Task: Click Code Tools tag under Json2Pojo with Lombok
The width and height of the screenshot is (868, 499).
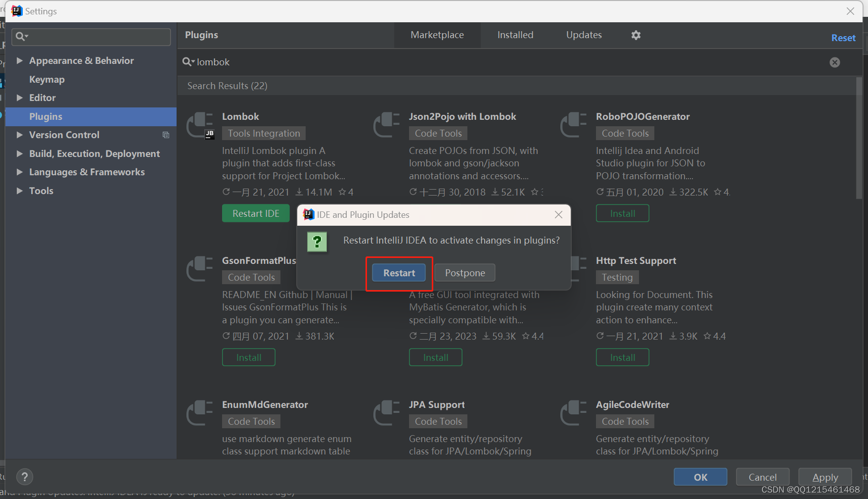Action: (x=438, y=133)
